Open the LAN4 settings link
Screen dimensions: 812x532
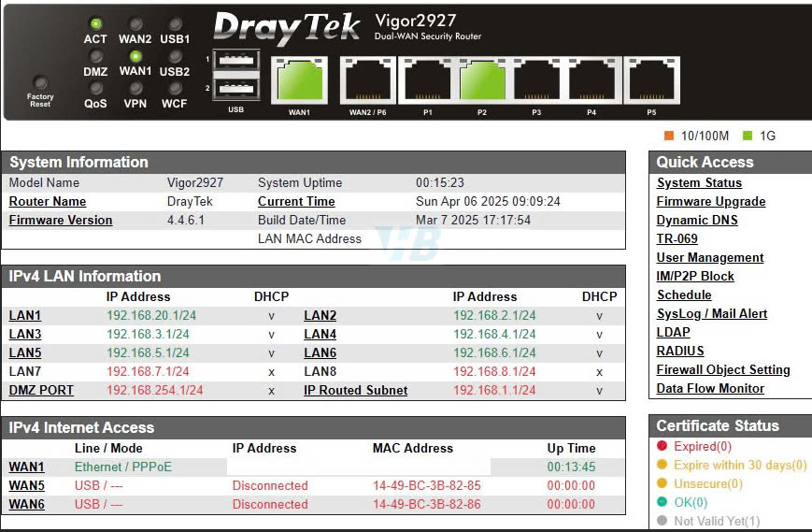click(x=321, y=334)
